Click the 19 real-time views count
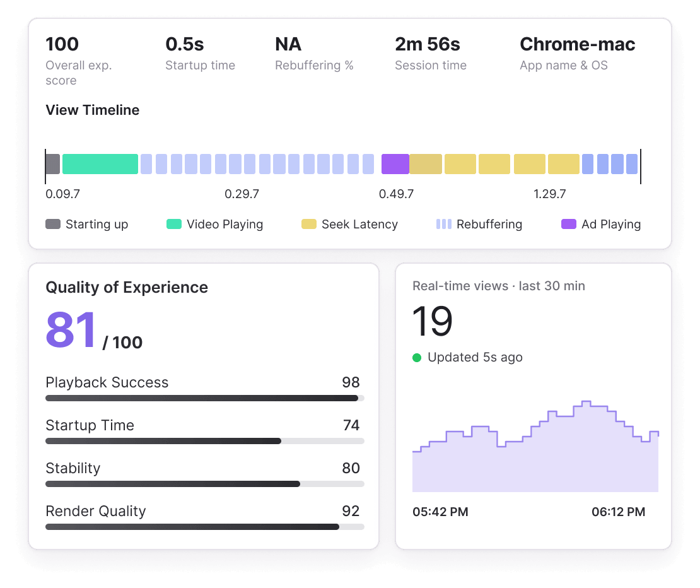 click(x=432, y=321)
